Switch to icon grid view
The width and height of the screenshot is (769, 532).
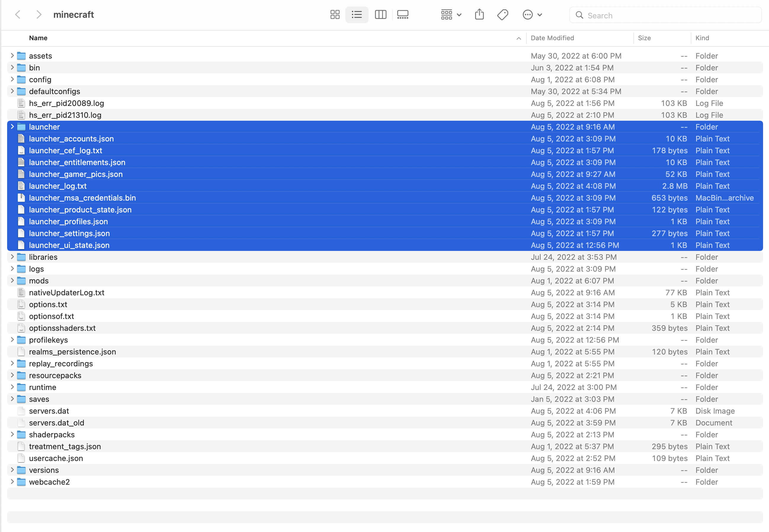pos(335,15)
